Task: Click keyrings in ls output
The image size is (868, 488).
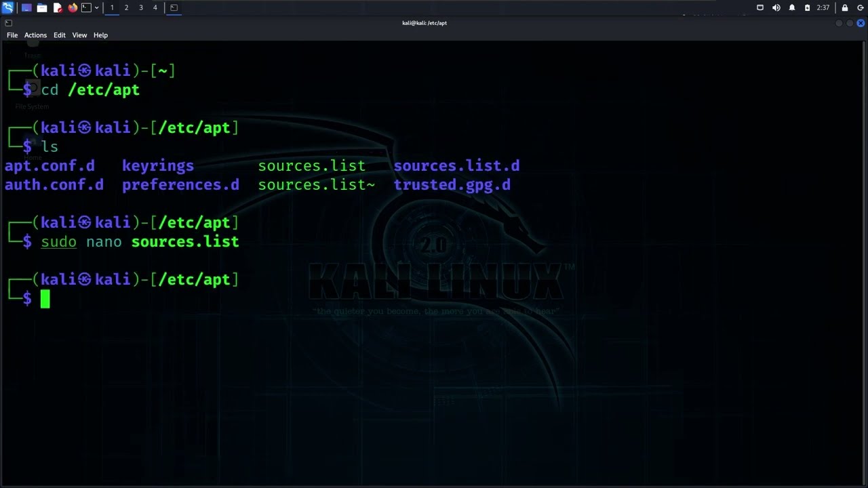Action: [158, 166]
